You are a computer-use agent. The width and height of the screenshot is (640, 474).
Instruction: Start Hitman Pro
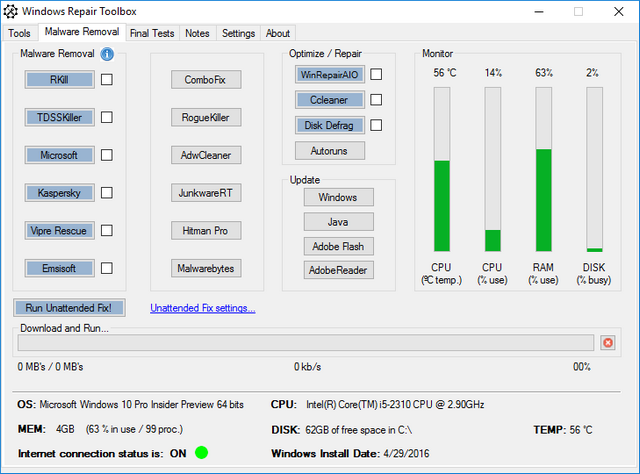206,230
